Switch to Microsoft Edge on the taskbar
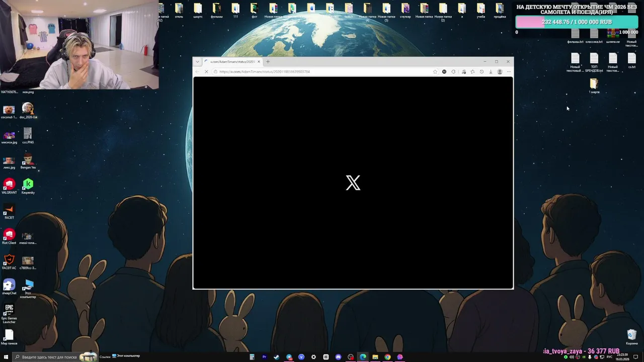Image resolution: width=644 pixels, height=362 pixels. click(x=363, y=357)
